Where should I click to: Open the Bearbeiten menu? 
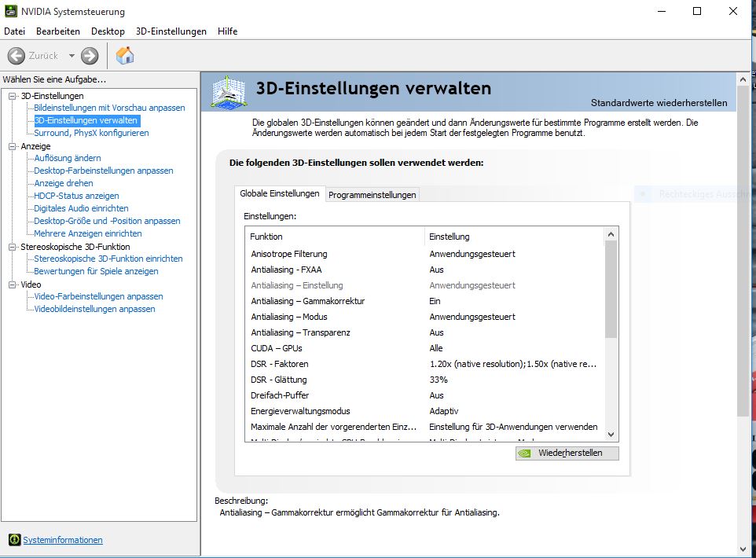pyautogui.click(x=58, y=31)
